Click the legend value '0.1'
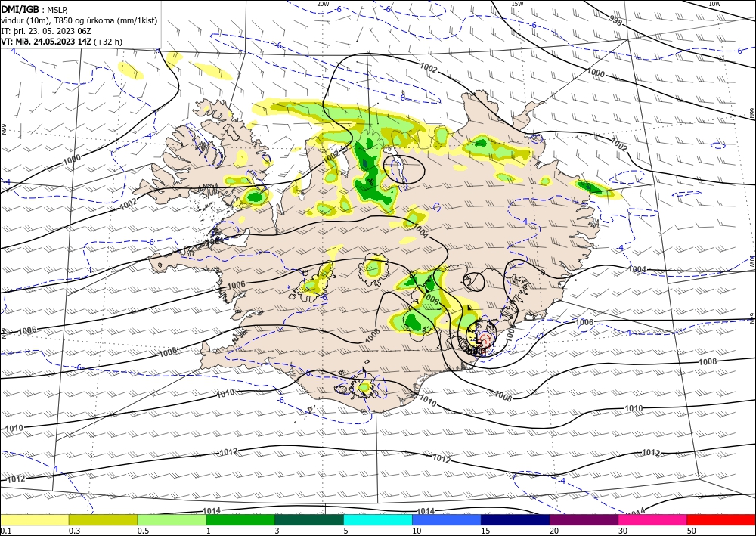Screen dimensions: 756x536 point(5,531)
